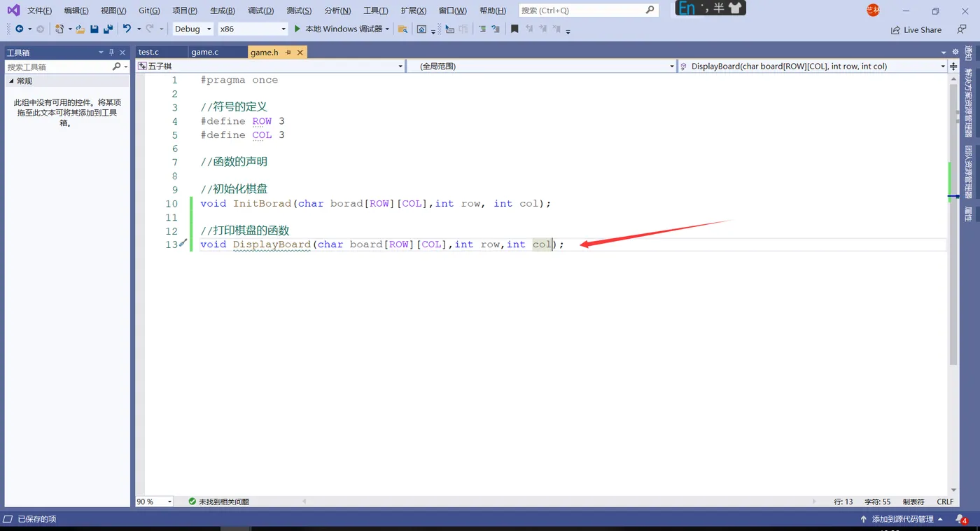Open notifications bell in status bar
The width and height of the screenshot is (980, 531).
click(x=960, y=519)
